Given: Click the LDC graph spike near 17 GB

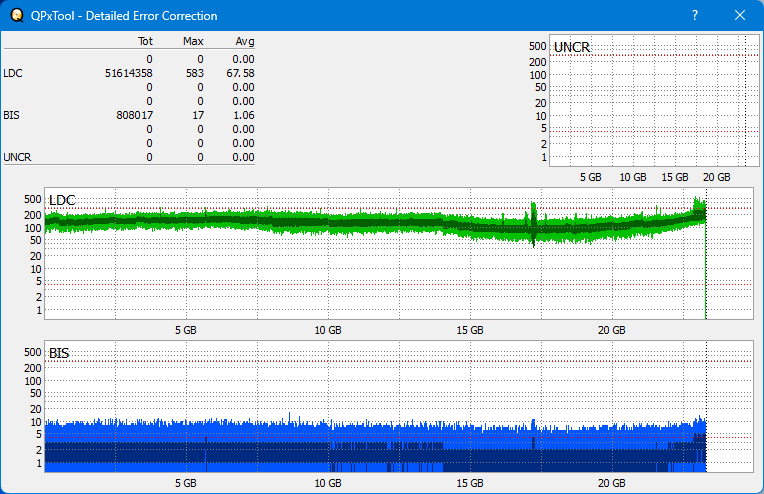Looking at the screenshot, I should tap(534, 224).
